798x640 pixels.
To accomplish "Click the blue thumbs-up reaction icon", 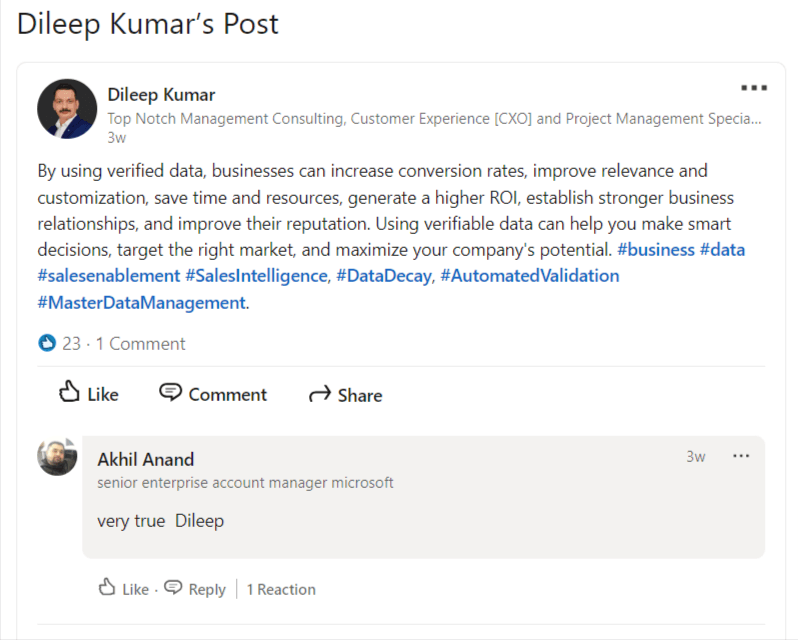I will tap(47, 343).
